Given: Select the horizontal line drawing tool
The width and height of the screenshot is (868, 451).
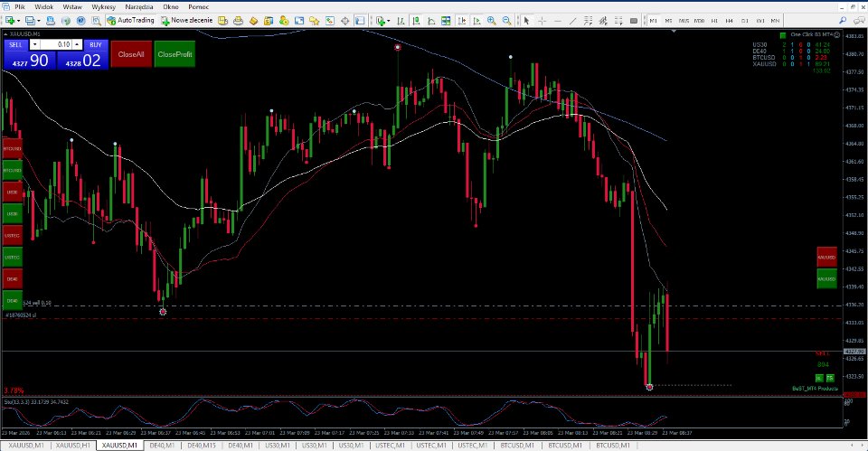Looking at the screenshot, I should [558, 21].
